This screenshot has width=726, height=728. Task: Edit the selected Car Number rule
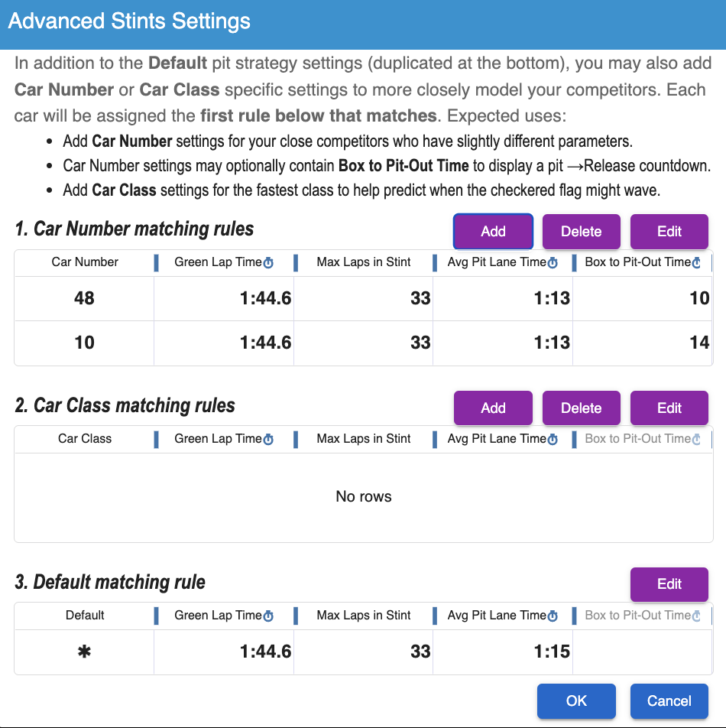click(x=669, y=232)
